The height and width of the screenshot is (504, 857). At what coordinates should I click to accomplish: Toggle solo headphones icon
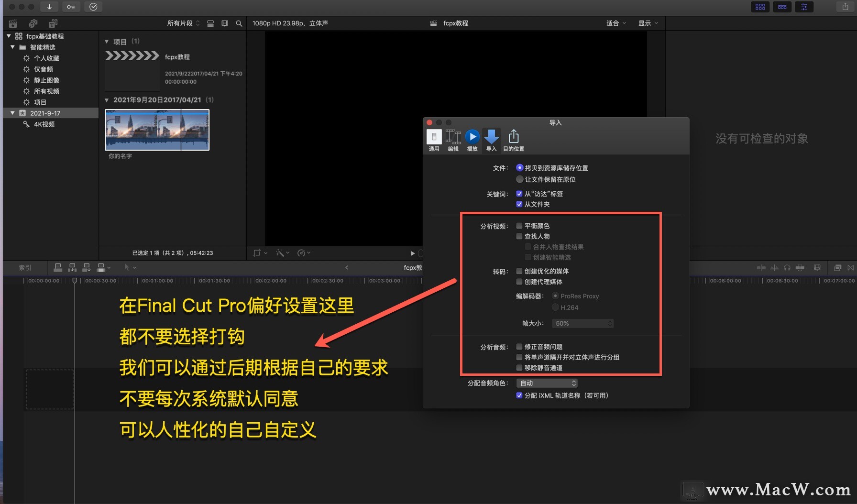click(x=787, y=268)
